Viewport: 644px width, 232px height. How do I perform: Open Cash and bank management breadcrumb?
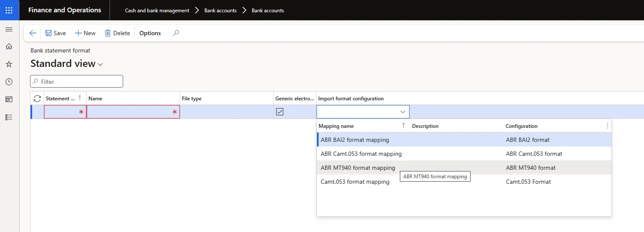point(157,10)
